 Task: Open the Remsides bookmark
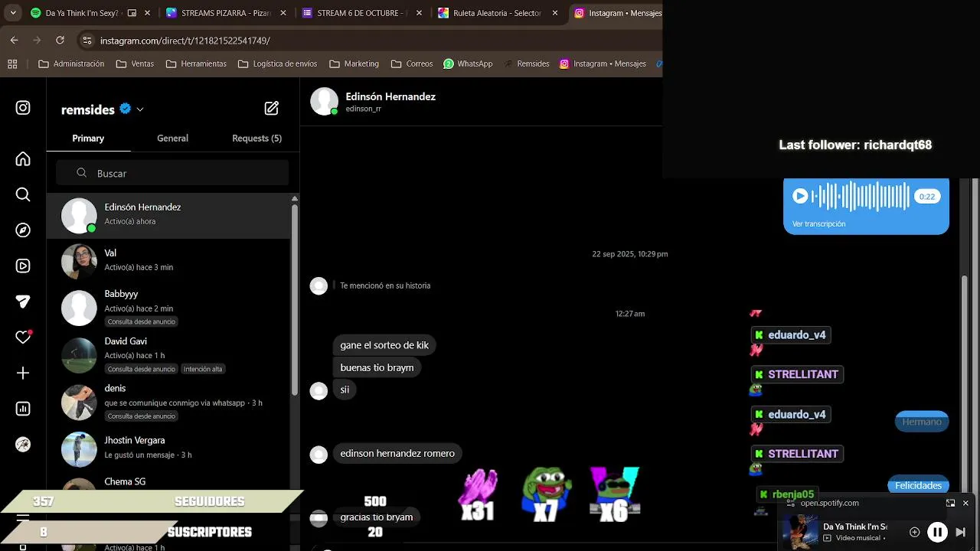525,64
